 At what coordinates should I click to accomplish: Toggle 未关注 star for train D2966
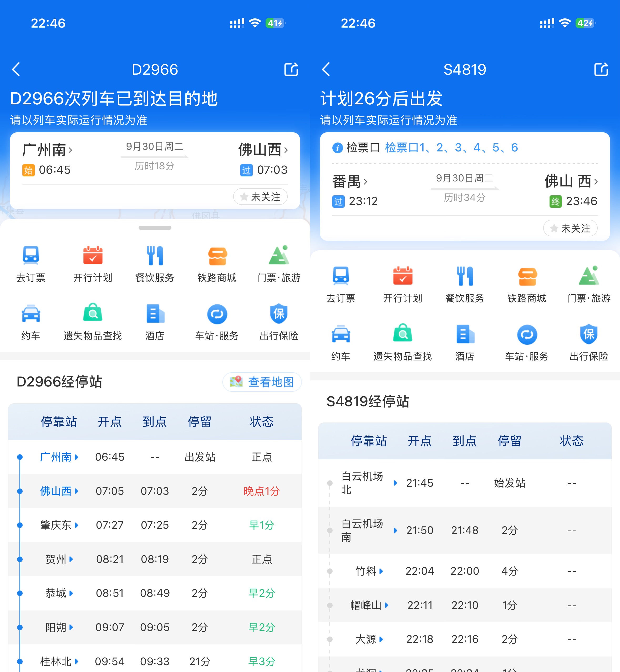[260, 197]
